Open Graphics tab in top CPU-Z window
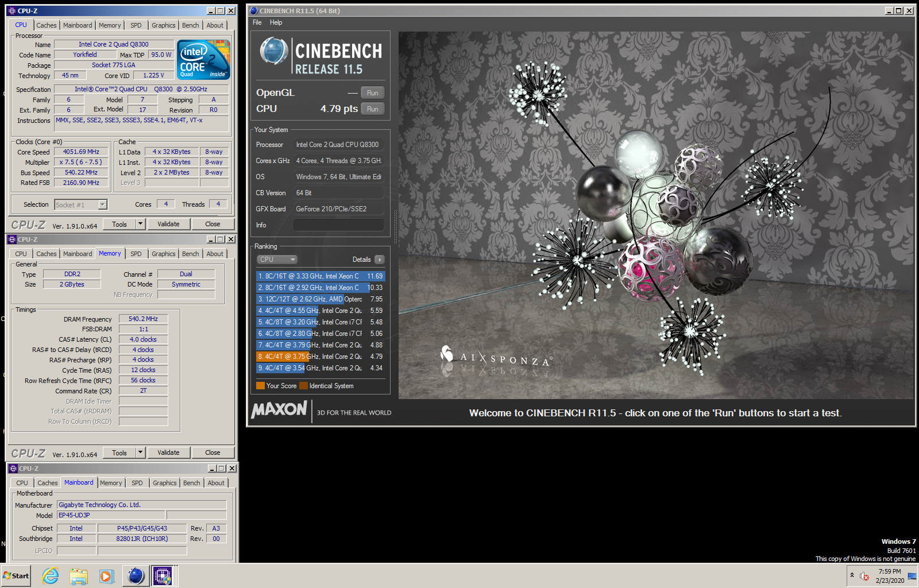The image size is (919, 588). tap(164, 25)
